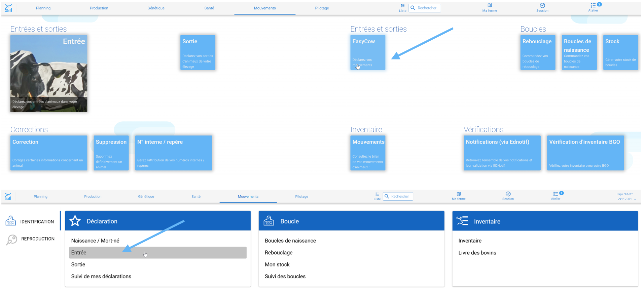The height and width of the screenshot is (292, 644).
Task: Open the Stock tile
Action: 620,52
